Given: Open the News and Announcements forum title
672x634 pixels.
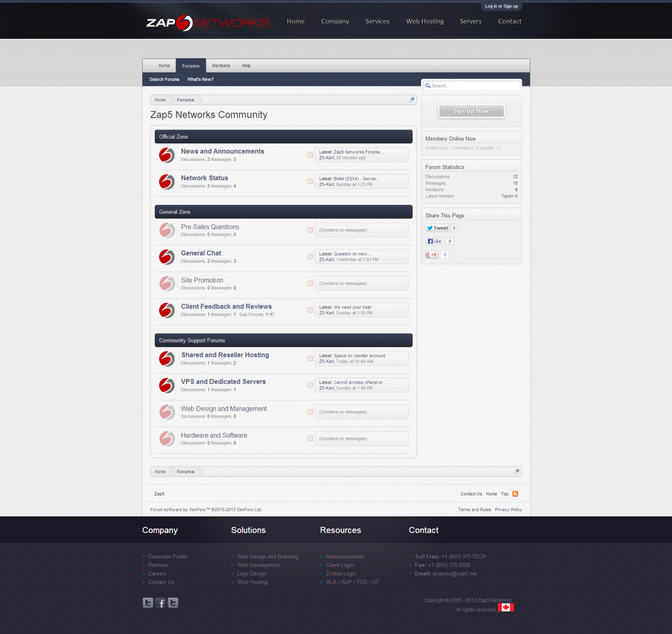Looking at the screenshot, I should [x=223, y=151].
